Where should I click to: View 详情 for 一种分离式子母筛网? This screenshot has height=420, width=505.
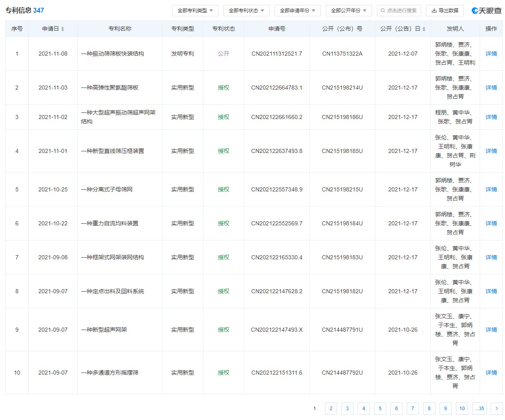(x=491, y=189)
